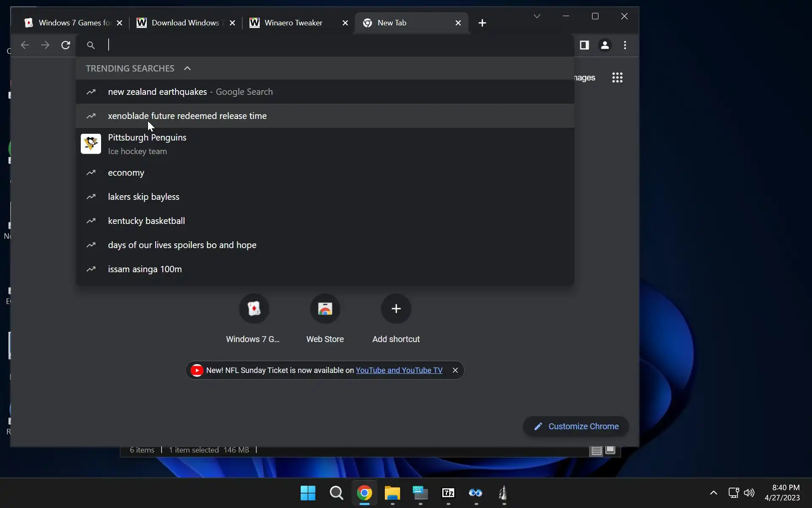This screenshot has width=812, height=508.
Task: Dismiss the NFL Sunday Ticket promo
Action: point(455,370)
